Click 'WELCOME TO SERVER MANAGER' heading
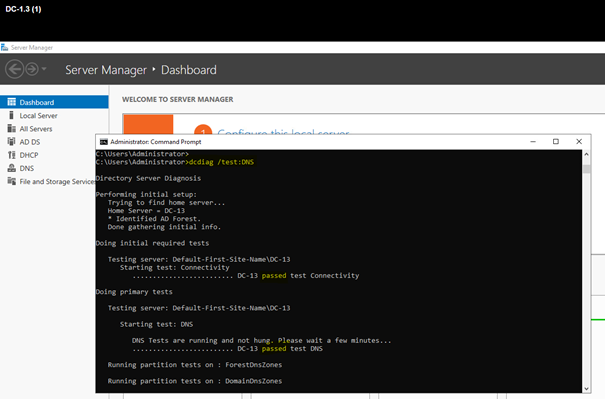Viewport: 605px width, 399px height. click(177, 100)
